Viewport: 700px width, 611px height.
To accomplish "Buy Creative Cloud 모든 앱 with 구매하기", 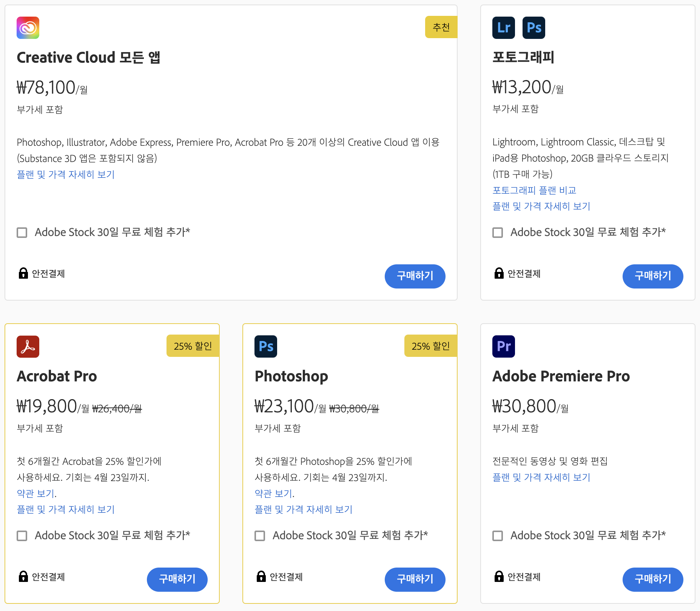I will pyautogui.click(x=415, y=276).
